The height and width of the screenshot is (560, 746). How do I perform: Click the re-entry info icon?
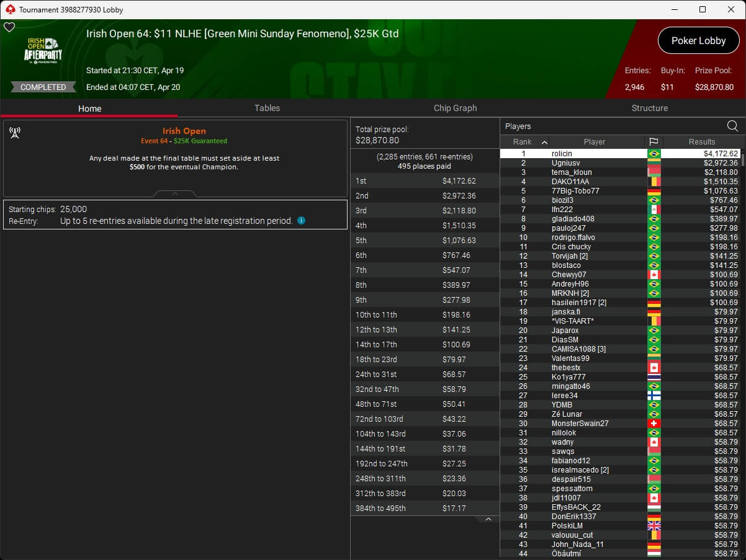pos(301,221)
